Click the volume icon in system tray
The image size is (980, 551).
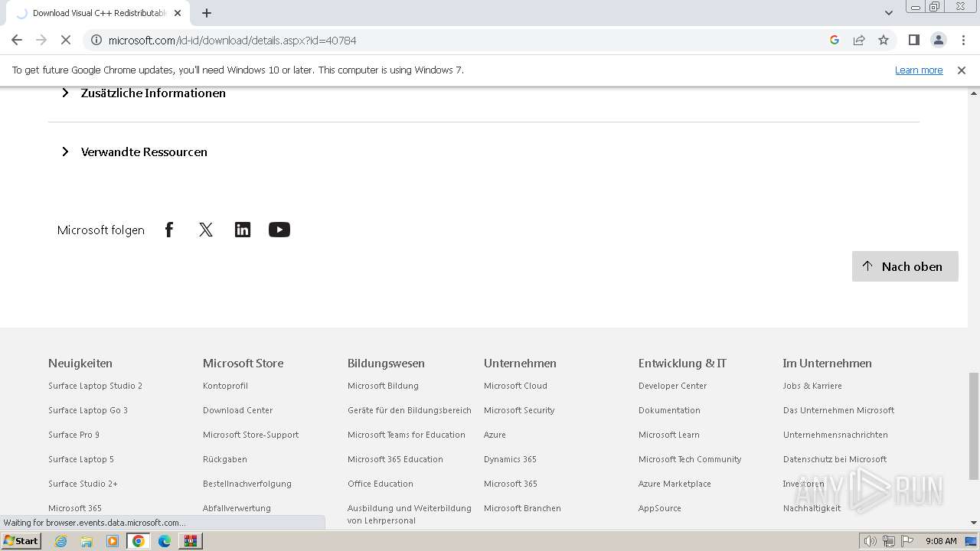click(870, 541)
